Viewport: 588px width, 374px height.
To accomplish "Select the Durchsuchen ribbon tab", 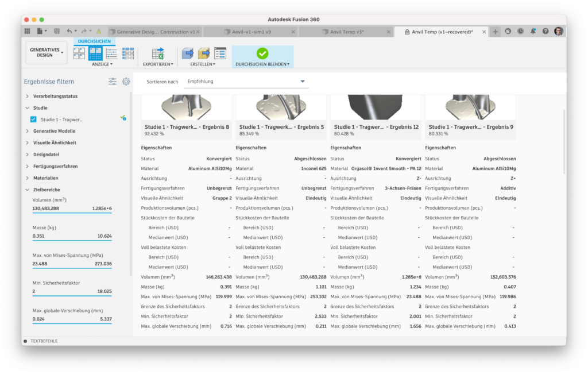I will click(95, 41).
